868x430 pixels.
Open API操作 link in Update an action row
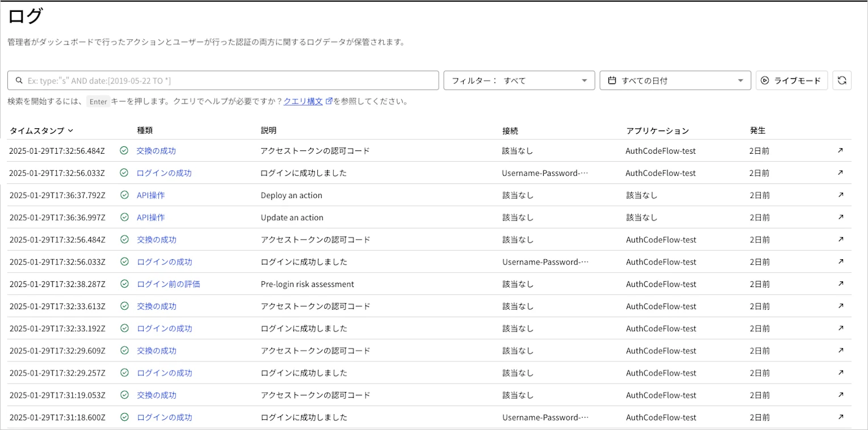150,217
